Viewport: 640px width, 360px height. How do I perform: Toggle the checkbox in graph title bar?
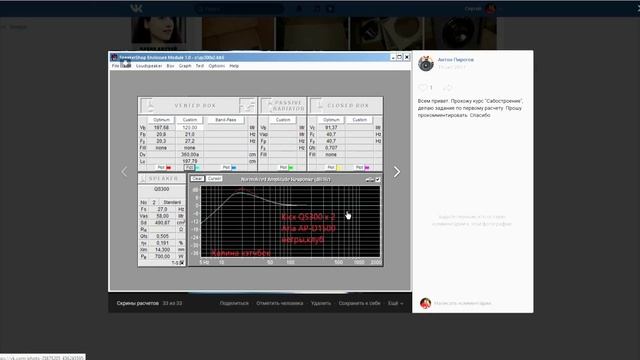(x=378, y=179)
